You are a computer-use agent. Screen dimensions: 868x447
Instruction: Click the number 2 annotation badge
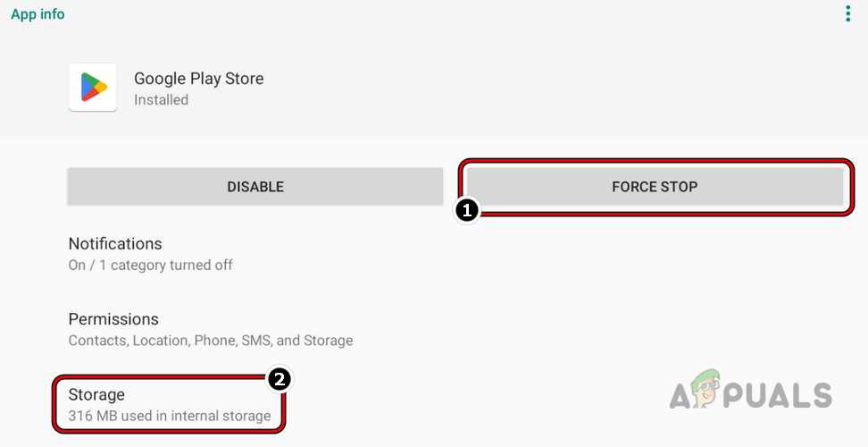pyautogui.click(x=280, y=379)
